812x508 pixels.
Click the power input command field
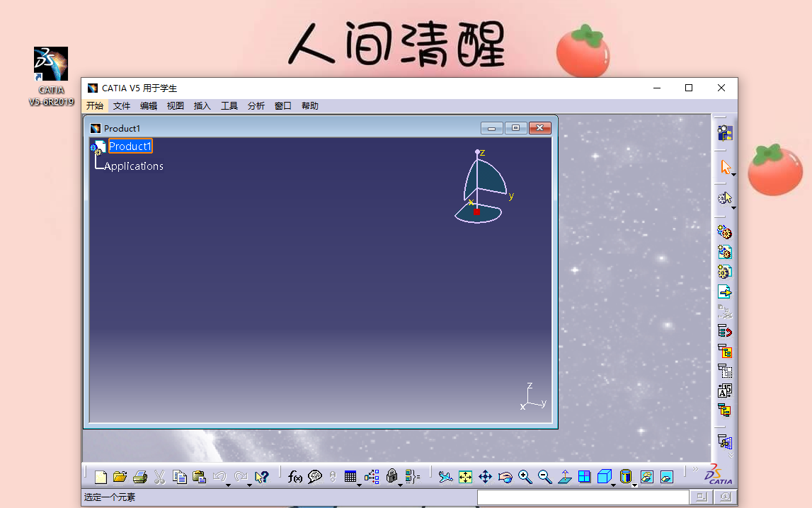583,497
